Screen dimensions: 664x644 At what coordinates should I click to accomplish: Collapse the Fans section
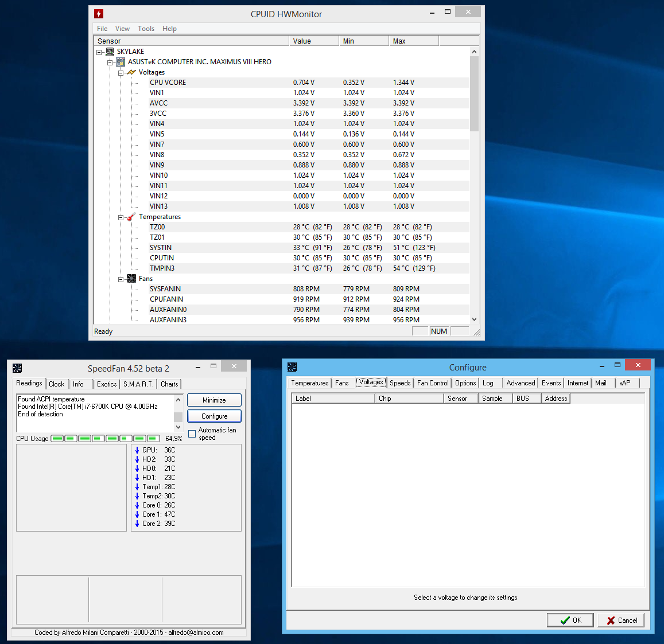click(x=121, y=279)
